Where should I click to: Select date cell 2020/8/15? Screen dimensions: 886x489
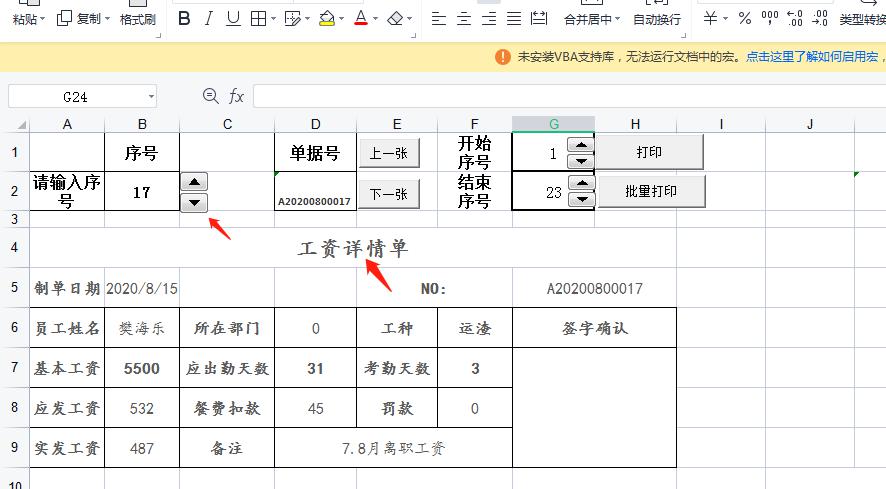(142, 288)
